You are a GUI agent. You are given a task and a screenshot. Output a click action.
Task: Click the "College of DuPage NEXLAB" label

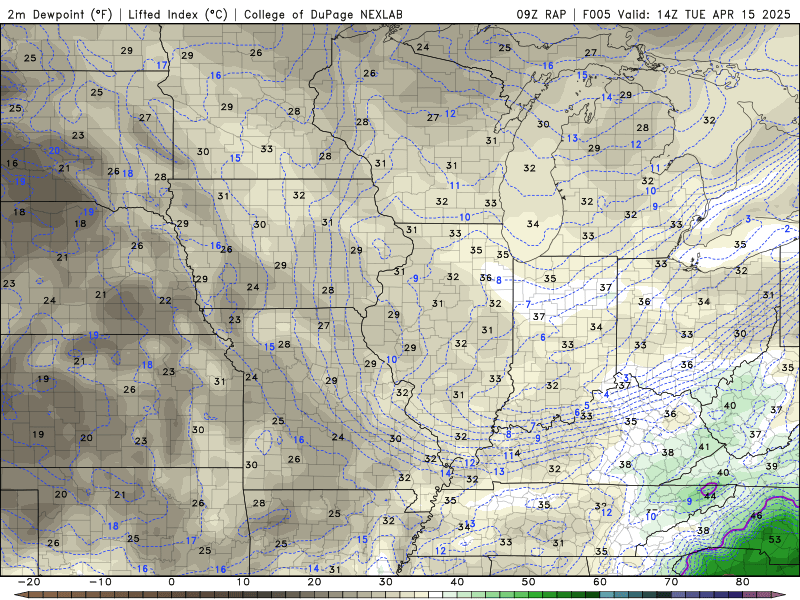[x=323, y=14]
